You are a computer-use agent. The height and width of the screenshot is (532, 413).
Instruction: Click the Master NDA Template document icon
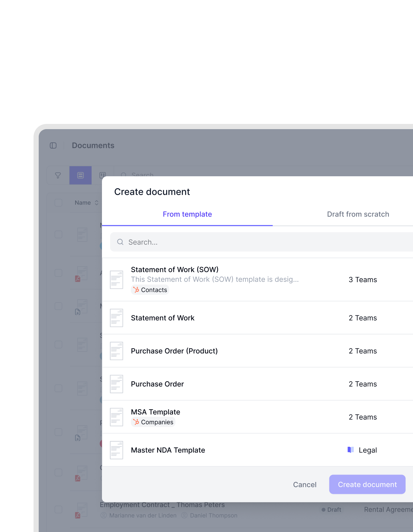tap(116, 450)
